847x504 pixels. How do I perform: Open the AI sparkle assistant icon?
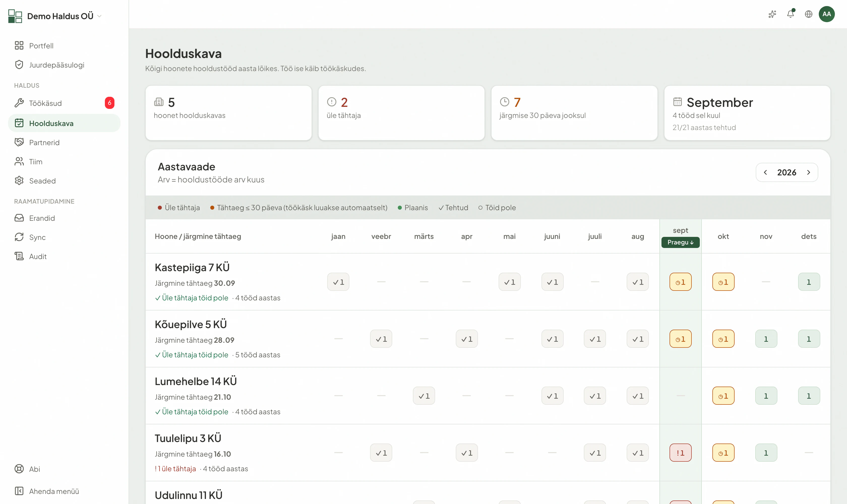coord(772,14)
